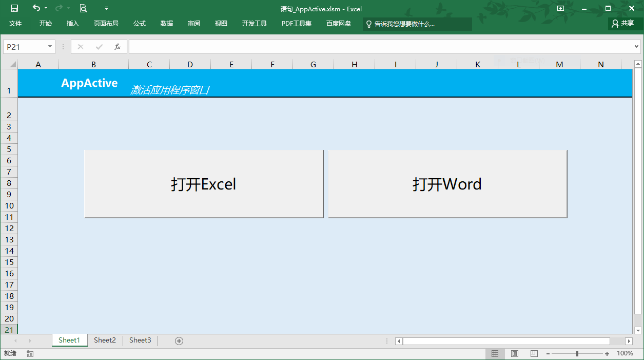Go to the 数据 ribbon tab
The width and height of the screenshot is (644, 360).
(x=167, y=24)
